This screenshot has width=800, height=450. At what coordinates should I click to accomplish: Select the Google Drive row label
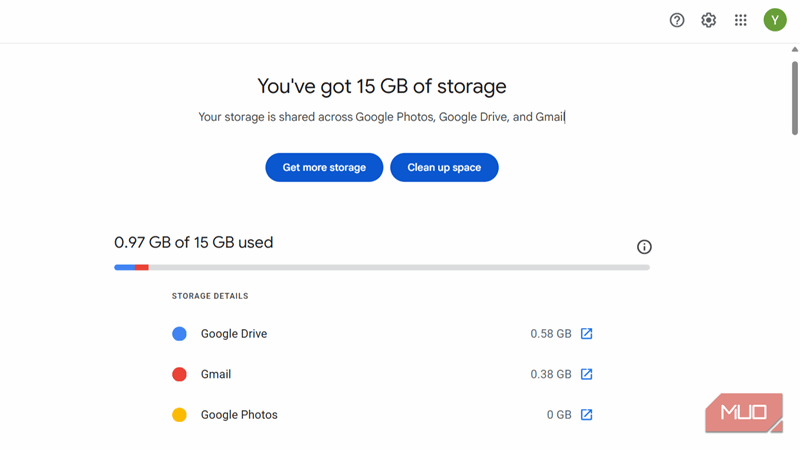(234, 334)
